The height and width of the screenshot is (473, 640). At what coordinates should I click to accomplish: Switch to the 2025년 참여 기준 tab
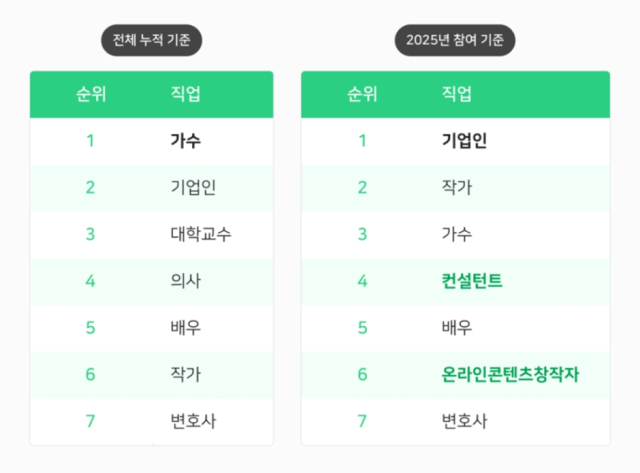coord(454,41)
